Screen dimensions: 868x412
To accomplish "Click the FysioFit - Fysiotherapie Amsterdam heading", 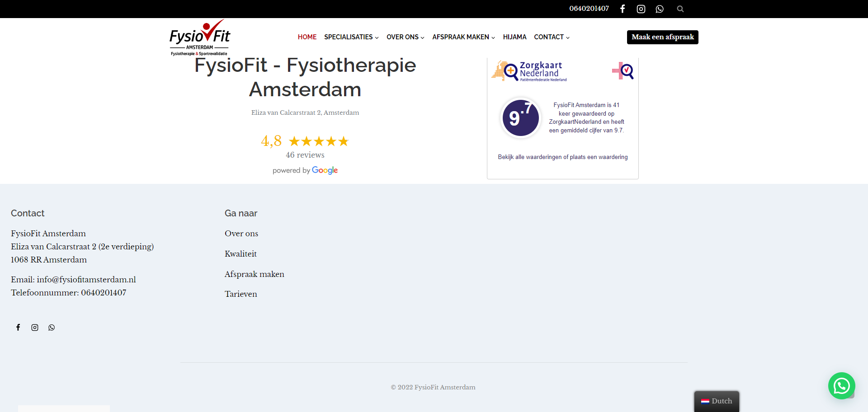I will click(305, 77).
